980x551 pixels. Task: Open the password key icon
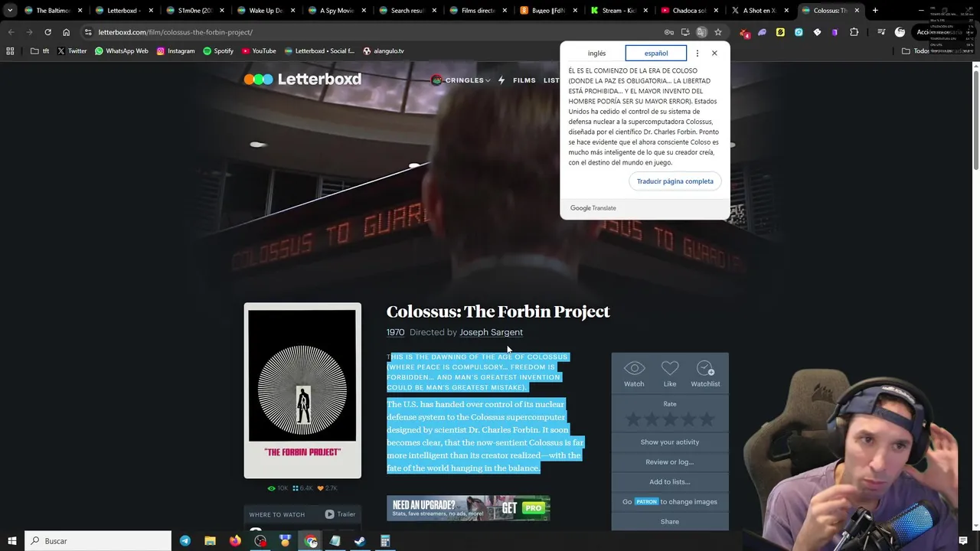[x=669, y=32]
